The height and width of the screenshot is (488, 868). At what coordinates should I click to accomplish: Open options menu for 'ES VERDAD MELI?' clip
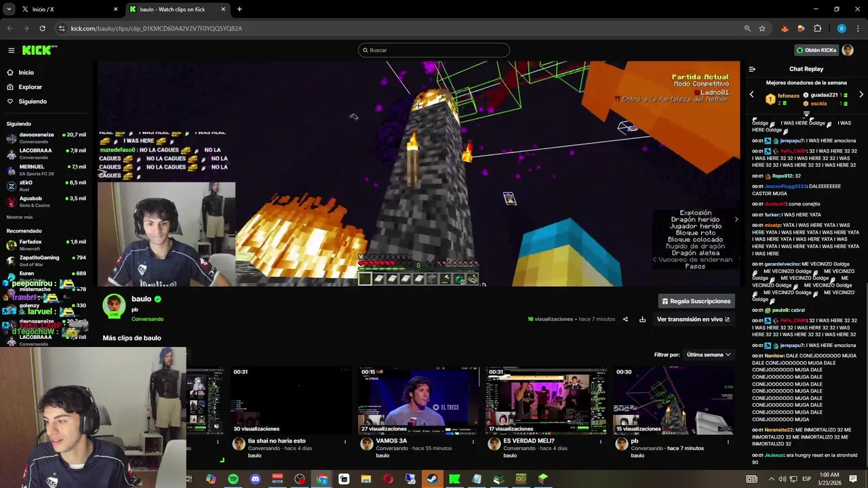tap(600, 442)
